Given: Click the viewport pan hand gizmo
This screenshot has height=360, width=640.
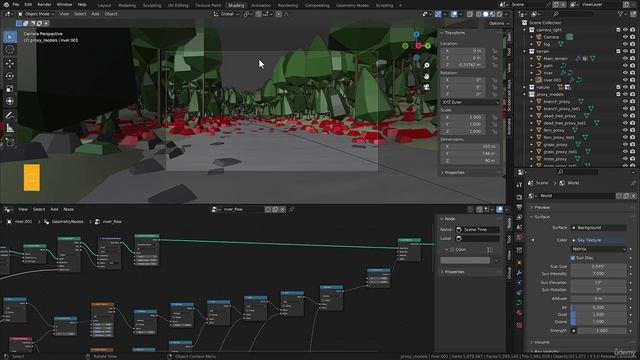Looking at the screenshot, I should coord(427,76).
